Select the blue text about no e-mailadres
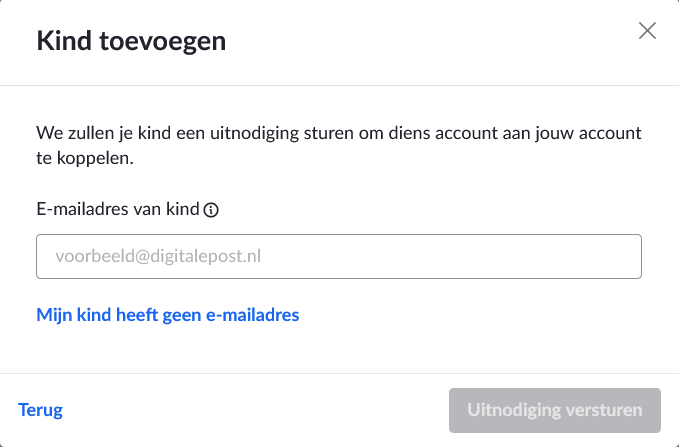Viewport: 679px width, 447px height. pos(168,315)
